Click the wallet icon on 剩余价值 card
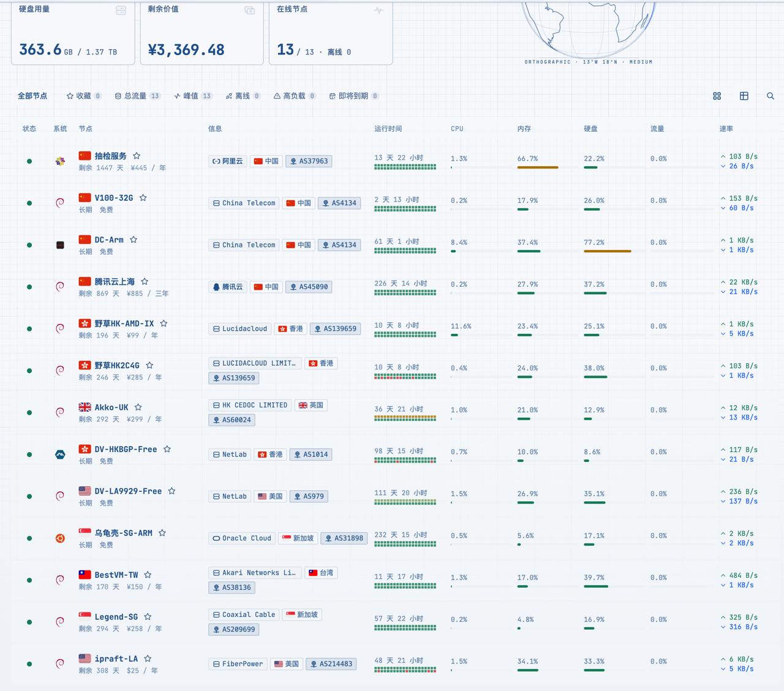 pyautogui.click(x=249, y=10)
